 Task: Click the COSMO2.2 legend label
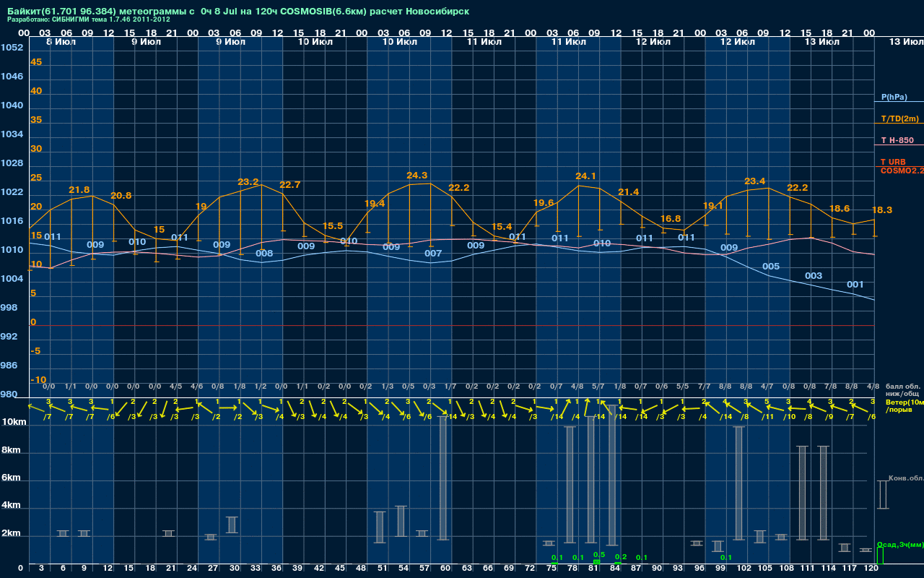902,170
